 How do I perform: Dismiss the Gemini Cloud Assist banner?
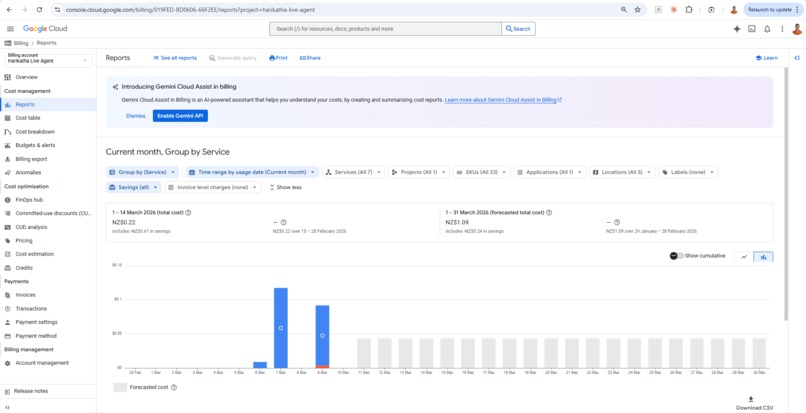(x=136, y=116)
